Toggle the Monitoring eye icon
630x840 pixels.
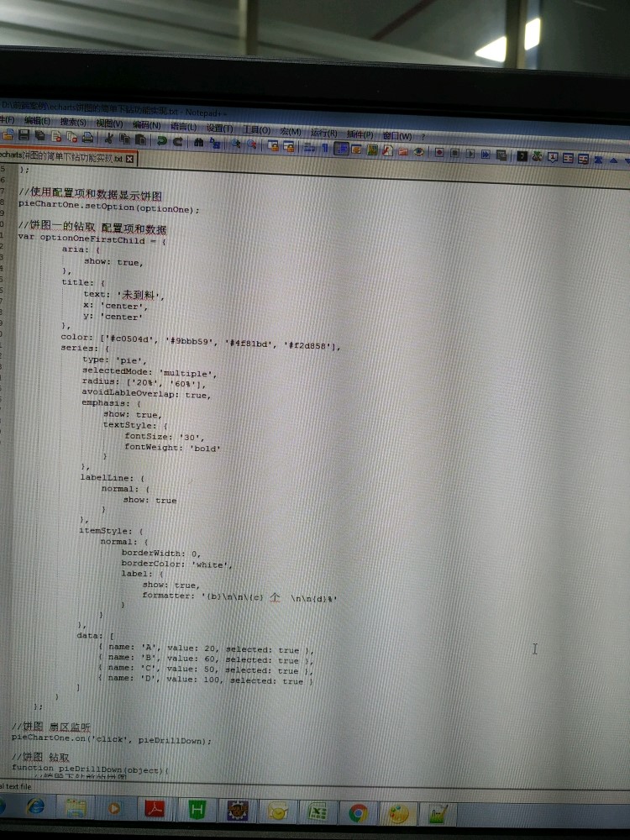click(419, 152)
